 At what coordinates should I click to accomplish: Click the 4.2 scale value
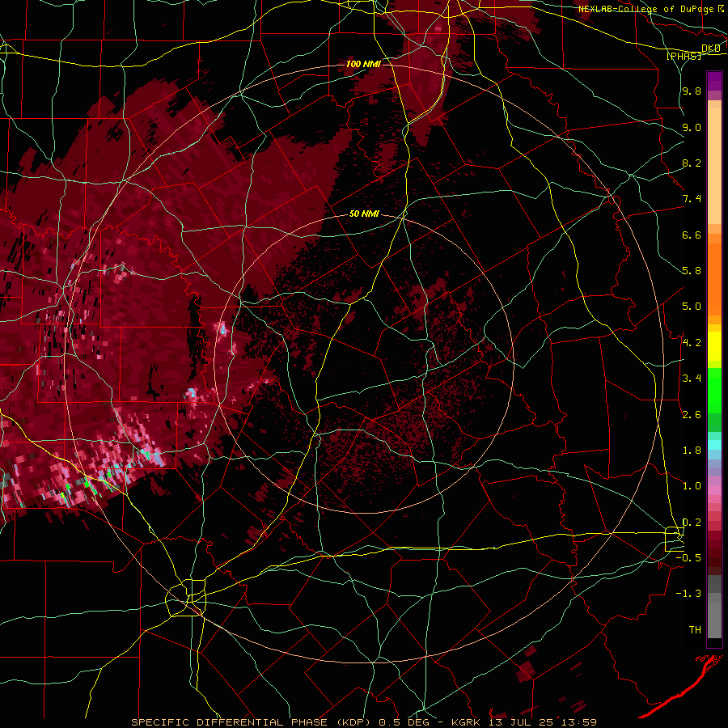[692, 343]
